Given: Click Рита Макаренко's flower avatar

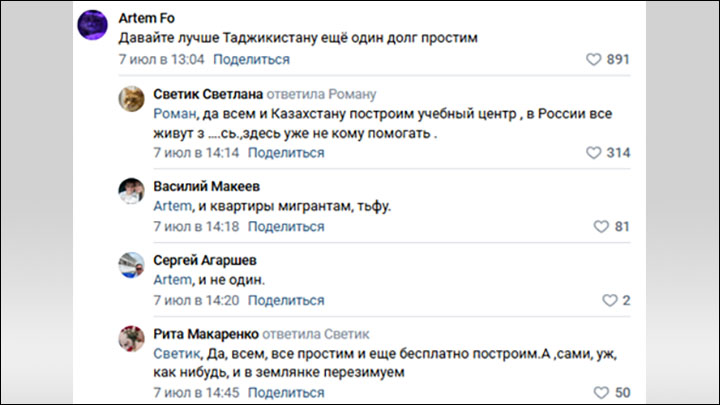Looking at the screenshot, I should pos(132,338).
